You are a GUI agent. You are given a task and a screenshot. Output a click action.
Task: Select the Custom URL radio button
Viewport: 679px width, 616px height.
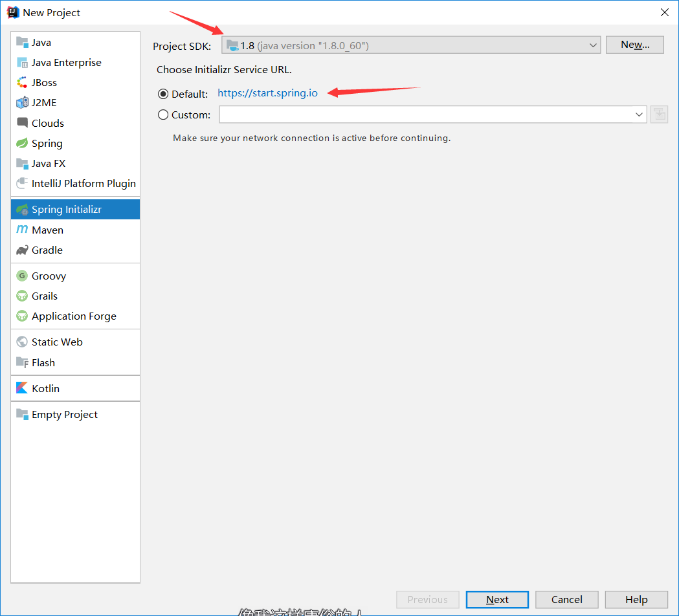[x=163, y=115]
